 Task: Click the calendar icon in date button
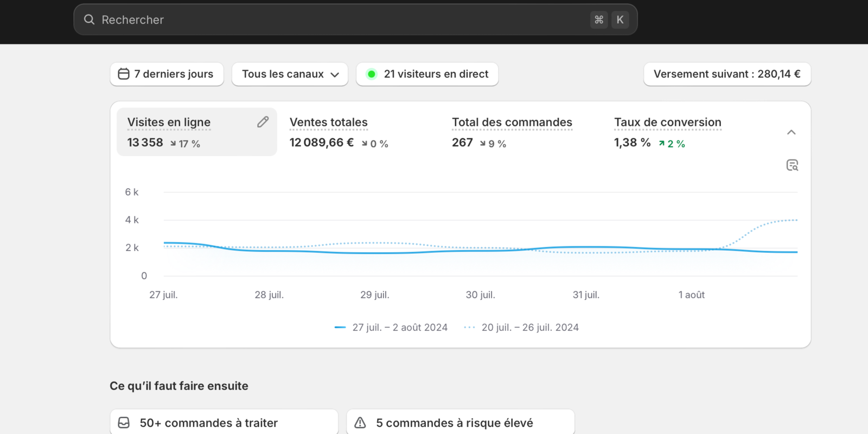124,74
